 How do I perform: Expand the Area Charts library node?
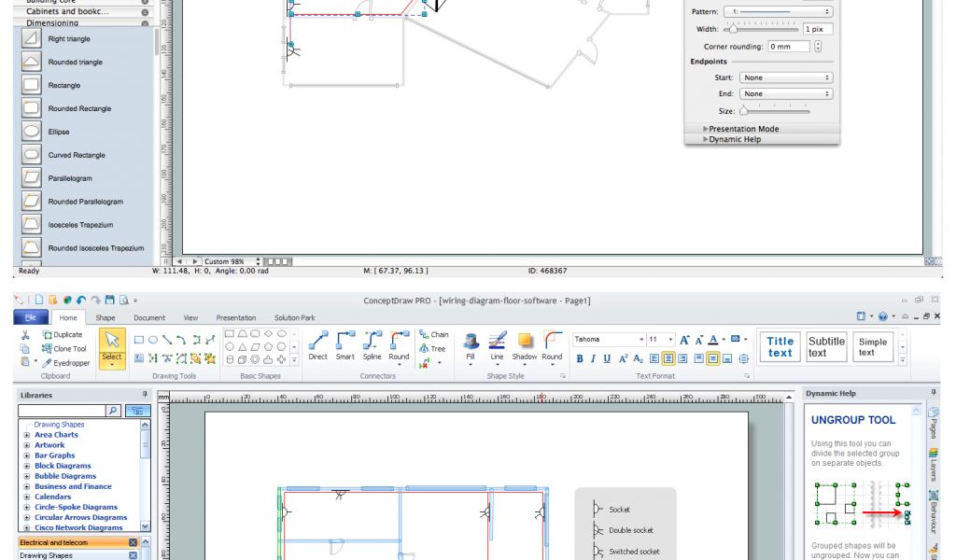click(25, 435)
